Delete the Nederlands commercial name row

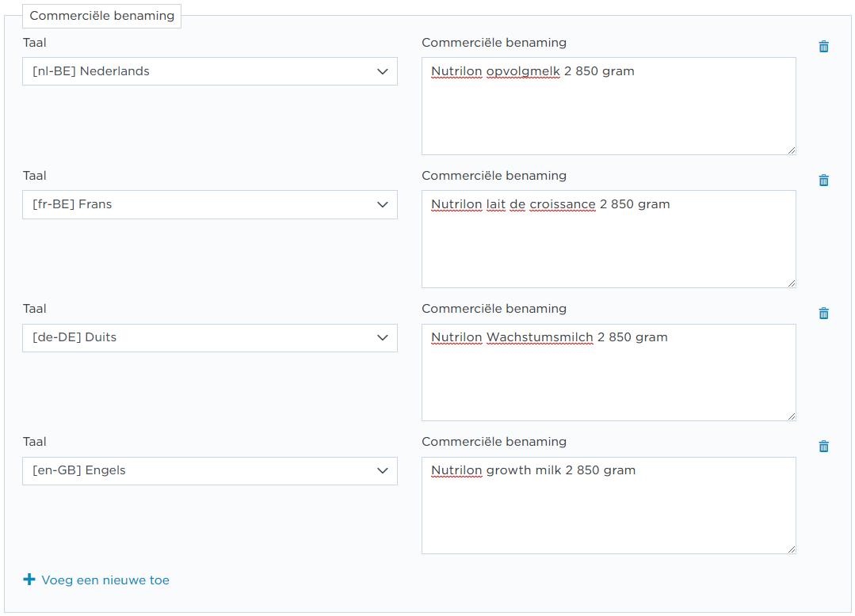click(x=823, y=46)
